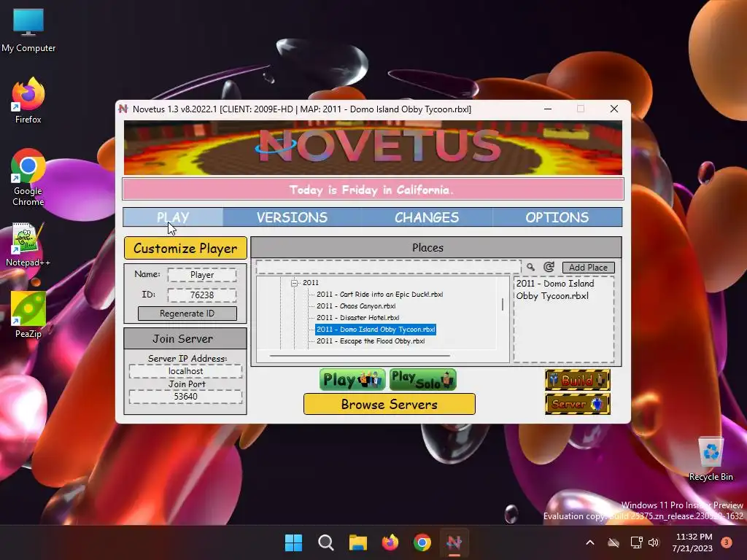Screen dimensions: 747x560
Task: Click the Server IP Address field
Action: point(186,371)
